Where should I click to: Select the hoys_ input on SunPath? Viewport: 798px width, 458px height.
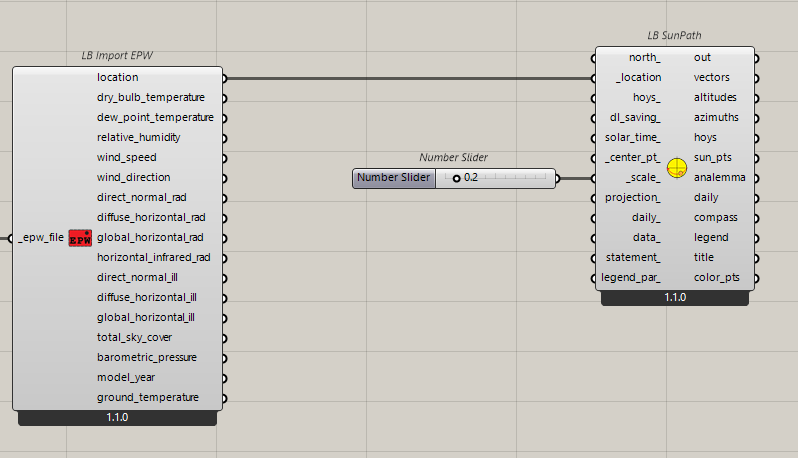point(646,97)
